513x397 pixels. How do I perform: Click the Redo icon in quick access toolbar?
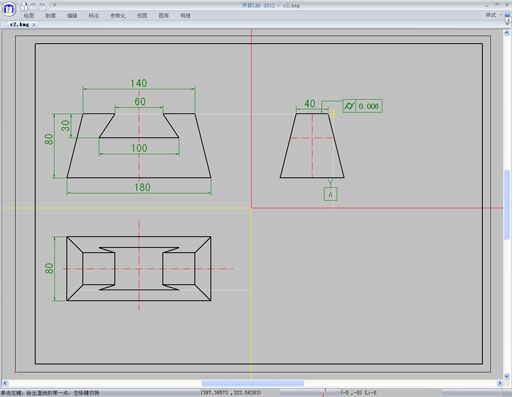pos(42,6)
